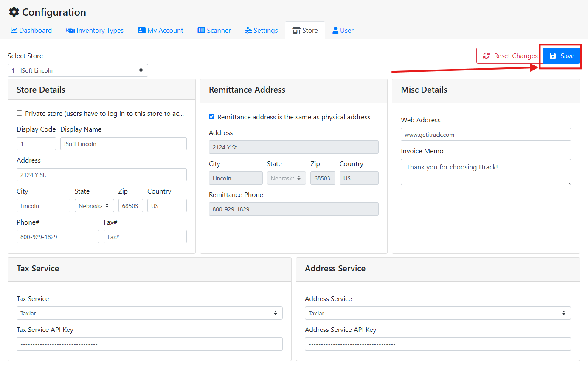Click the Scanner barcode icon

click(201, 31)
